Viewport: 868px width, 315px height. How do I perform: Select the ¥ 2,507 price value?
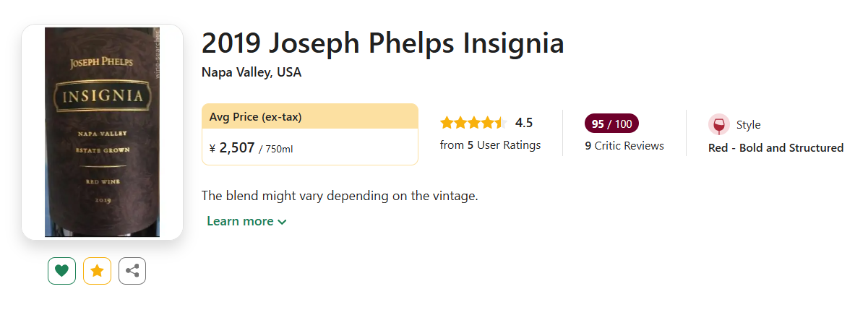coord(232,148)
